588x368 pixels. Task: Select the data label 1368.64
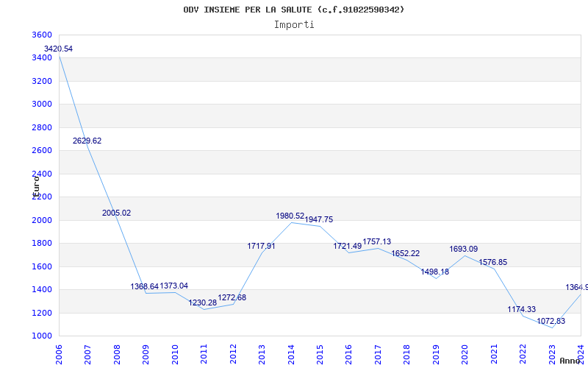click(145, 286)
